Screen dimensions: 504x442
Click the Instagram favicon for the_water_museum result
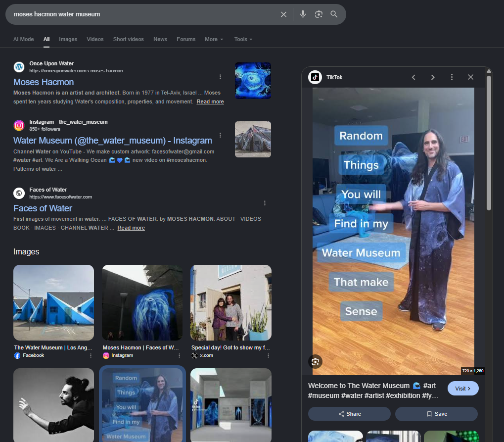click(19, 125)
